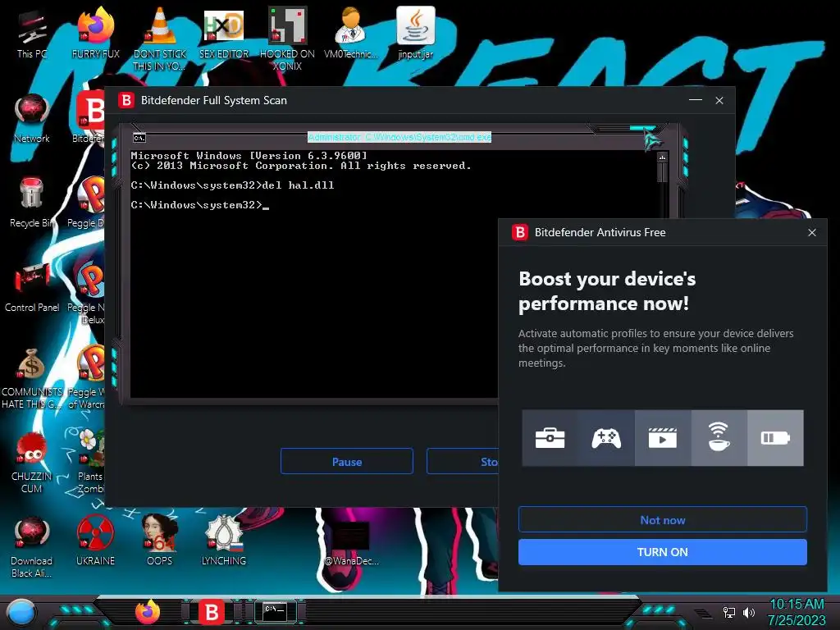Click the TURN ON button
The width and height of the screenshot is (840, 630).
point(663,552)
